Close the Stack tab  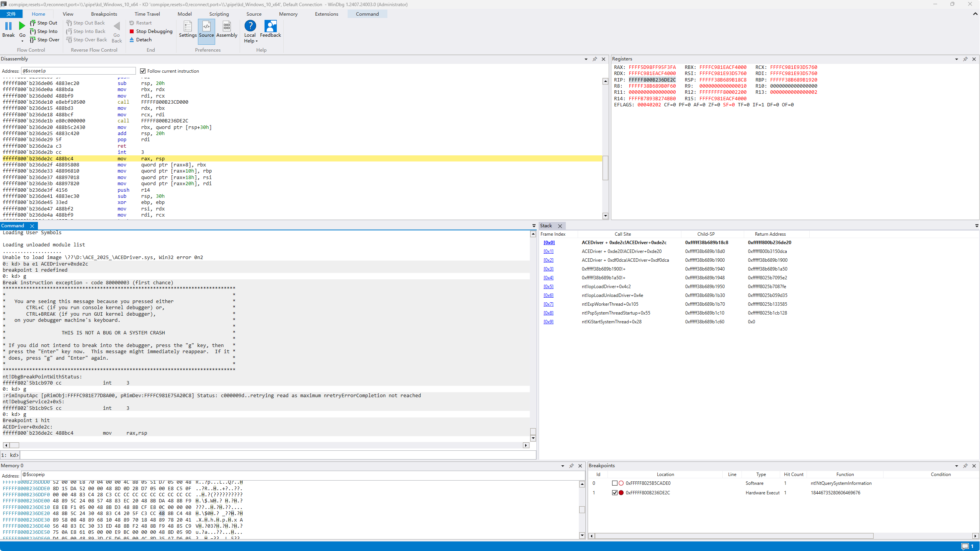tap(560, 226)
